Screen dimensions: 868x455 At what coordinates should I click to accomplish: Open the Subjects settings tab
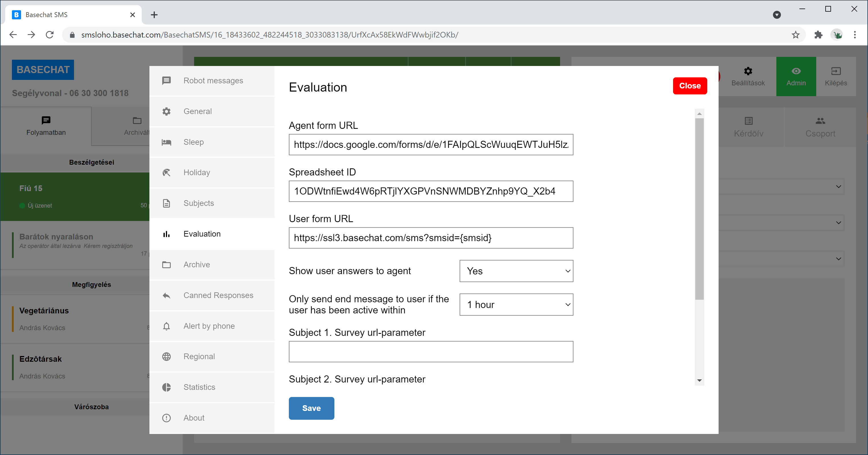[x=198, y=203]
